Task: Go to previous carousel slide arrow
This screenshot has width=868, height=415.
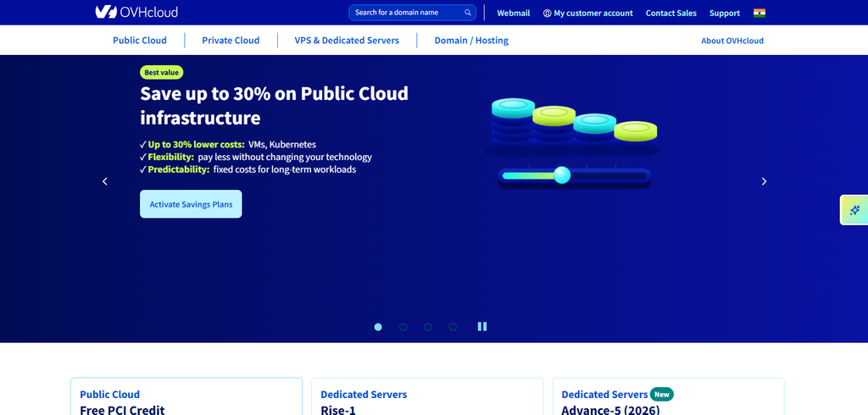Action: point(104,181)
